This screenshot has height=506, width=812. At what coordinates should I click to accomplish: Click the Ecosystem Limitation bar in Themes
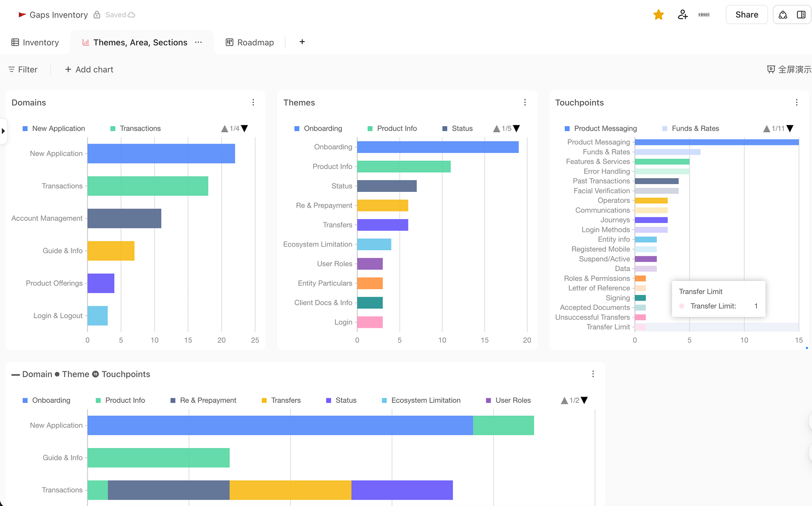(x=374, y=244)
